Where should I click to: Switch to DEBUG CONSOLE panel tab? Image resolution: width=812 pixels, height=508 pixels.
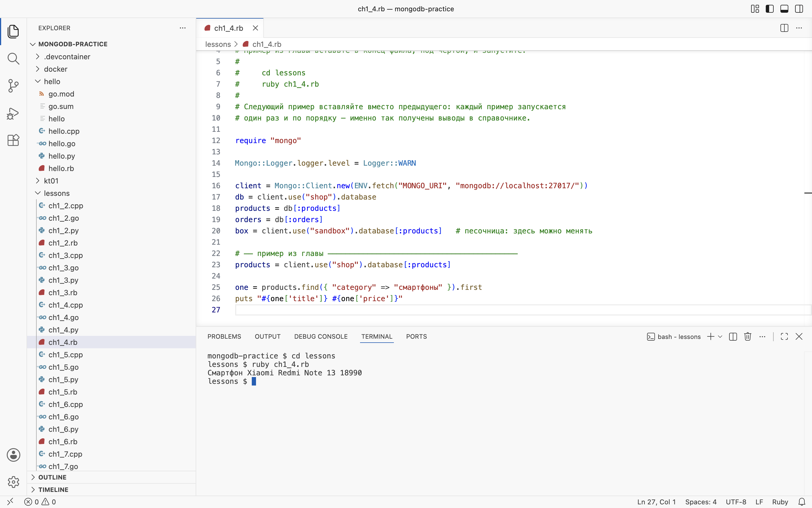(321, 336)
